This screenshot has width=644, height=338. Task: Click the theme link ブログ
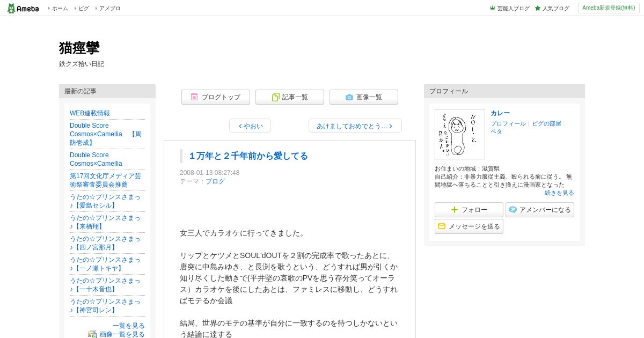pyautogui.click(x=215, y=181)
